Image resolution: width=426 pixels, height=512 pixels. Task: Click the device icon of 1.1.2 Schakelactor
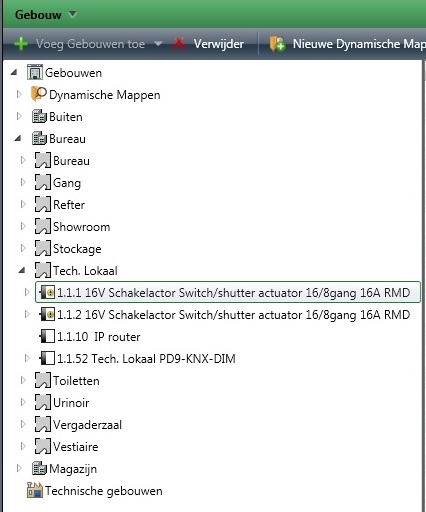tap(47, 314)
